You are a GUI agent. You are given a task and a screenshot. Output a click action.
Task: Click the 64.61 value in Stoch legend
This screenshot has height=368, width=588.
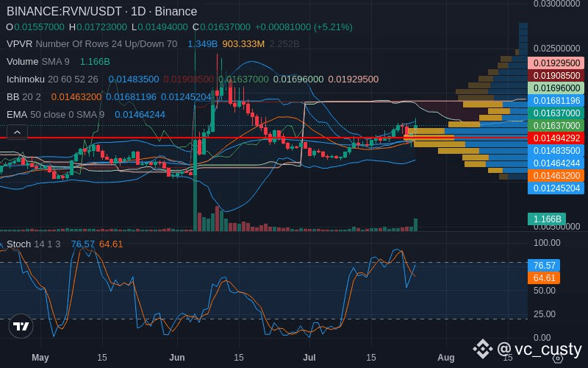pyautogui.click(x=111, y=244)
